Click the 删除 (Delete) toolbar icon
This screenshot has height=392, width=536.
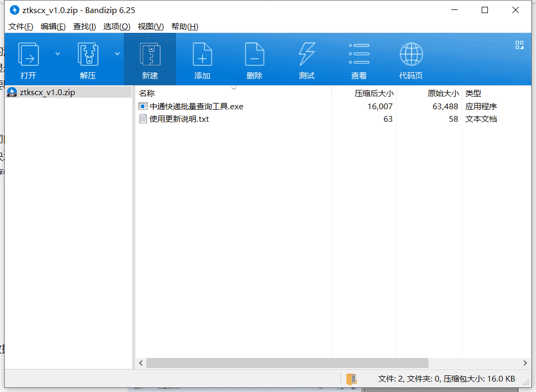[x=254, y=54]
